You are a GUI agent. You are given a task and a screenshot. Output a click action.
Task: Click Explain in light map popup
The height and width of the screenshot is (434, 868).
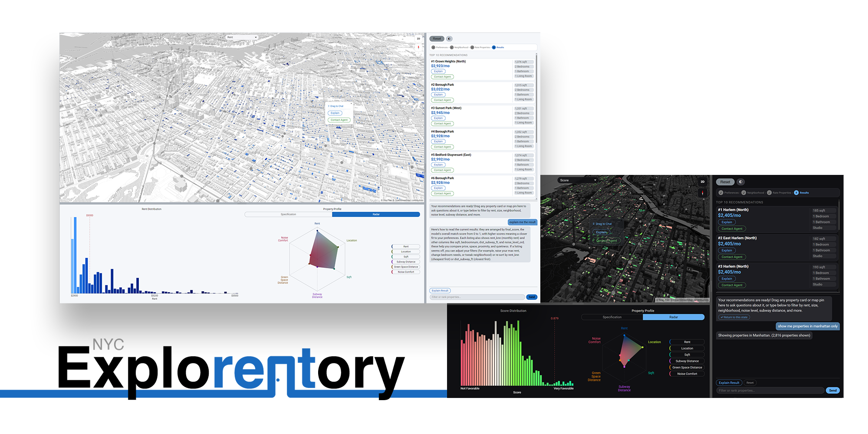[x=335, y=113]
